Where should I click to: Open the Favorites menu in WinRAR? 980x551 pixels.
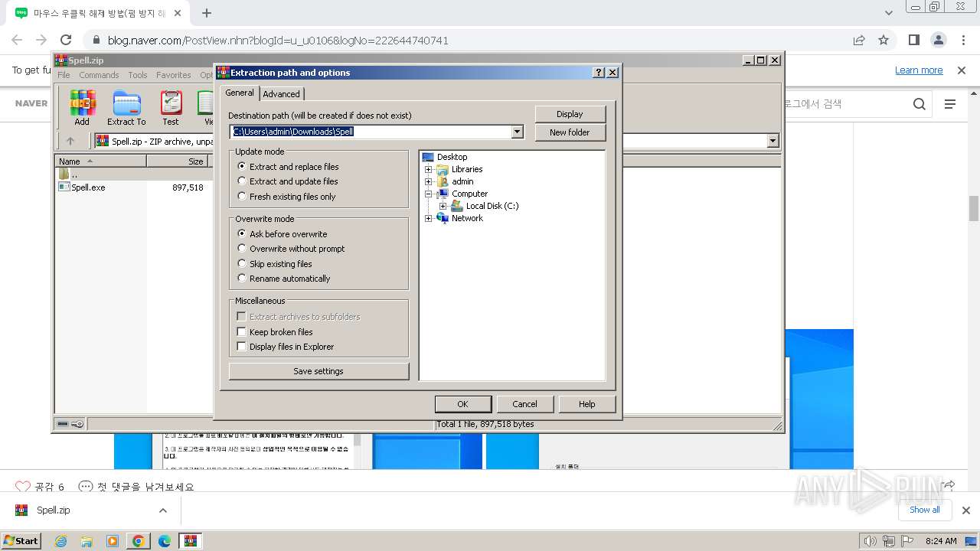pos(174,75)
